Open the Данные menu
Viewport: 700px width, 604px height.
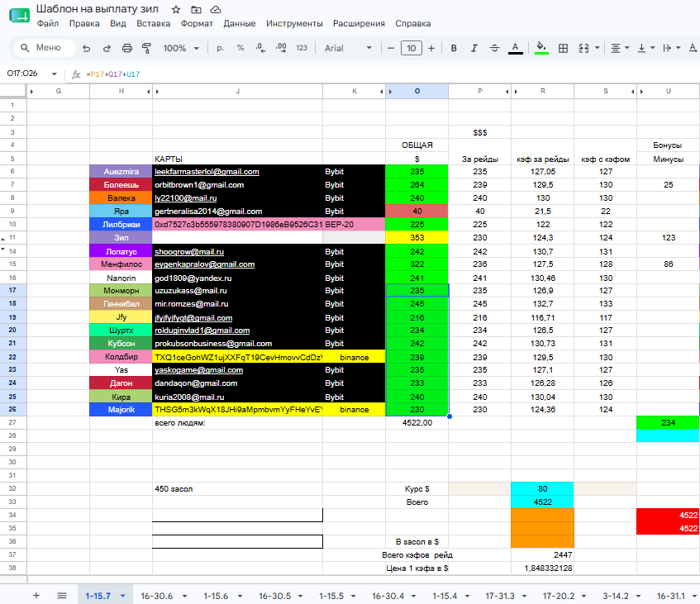(240, 24)
